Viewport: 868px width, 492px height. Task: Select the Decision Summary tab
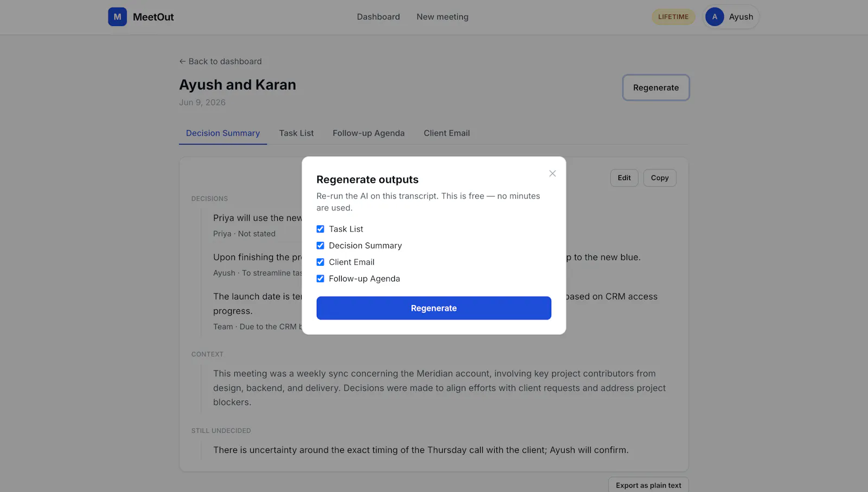[223, 133]
